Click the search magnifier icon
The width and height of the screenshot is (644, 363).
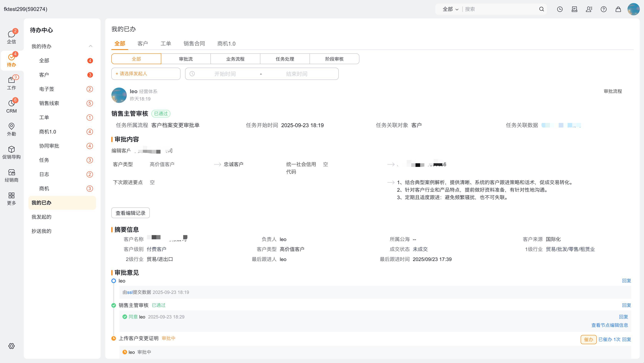point(541,9)
